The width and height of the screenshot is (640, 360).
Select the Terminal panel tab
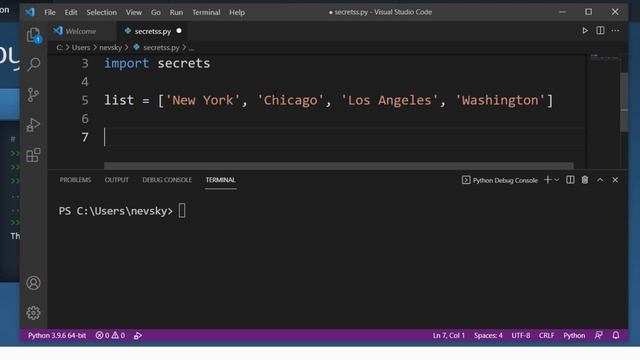(x=220, y=180)
